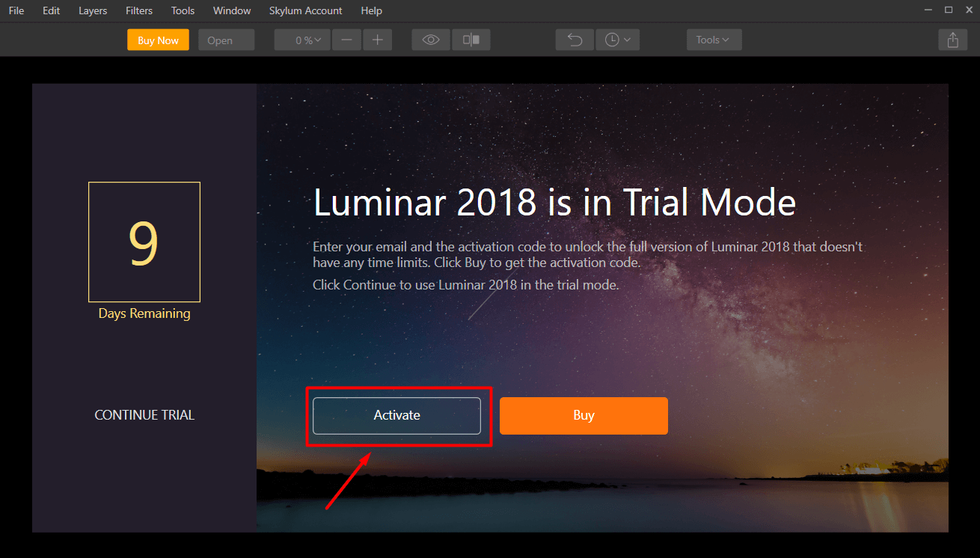Click the Activate button

pos(396,415)
